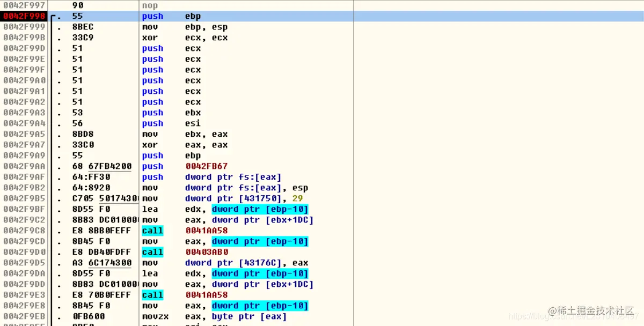Select hex bytes 68 67FB4200

[102, 166]
